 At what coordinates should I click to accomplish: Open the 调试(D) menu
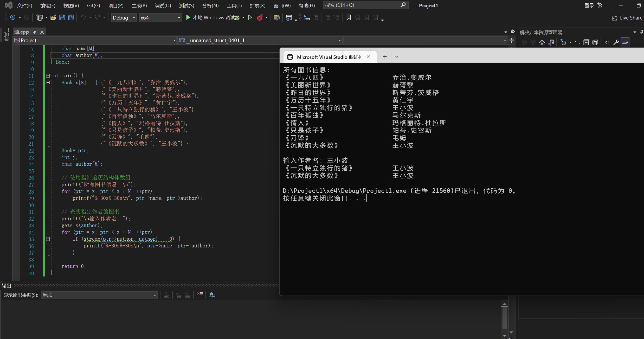click(x=163, y=5)
